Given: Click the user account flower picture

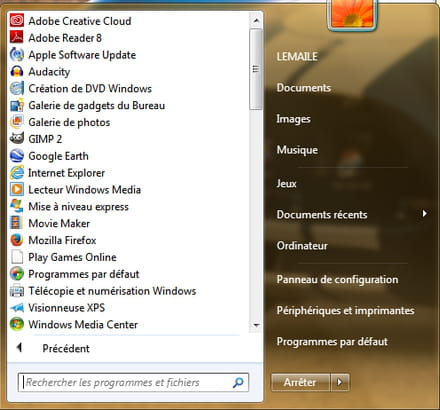Looking at the screenshot, I should [x=352, y=14].
